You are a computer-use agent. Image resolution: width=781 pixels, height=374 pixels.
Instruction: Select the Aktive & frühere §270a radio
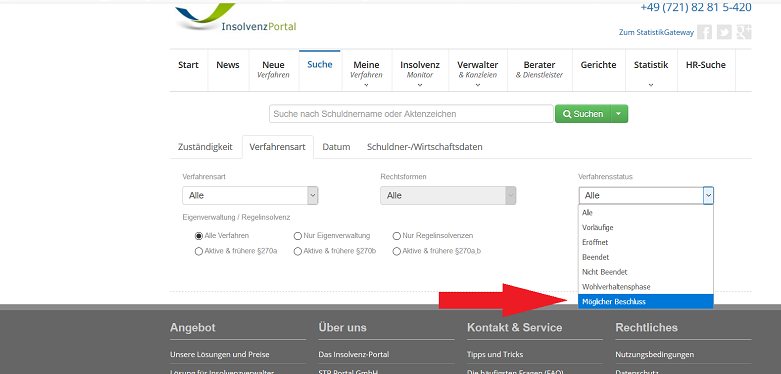[x=199, y=251]
